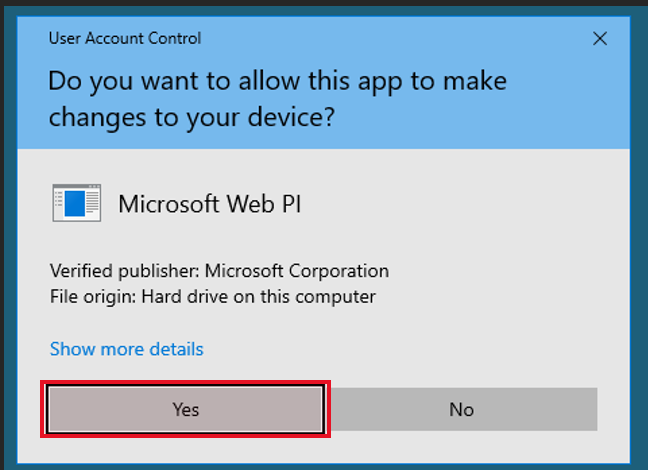Click the 'Web PI' portion of app name
This screenshot has height=470, width=648.
(264, 204)
